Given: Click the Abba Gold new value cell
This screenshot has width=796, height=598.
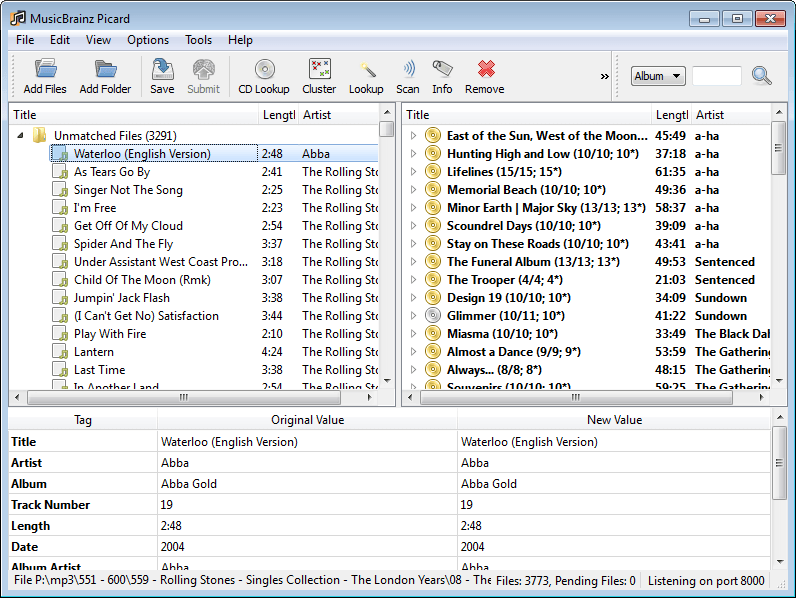Looking at the screenshot, I should coord(614,484).
